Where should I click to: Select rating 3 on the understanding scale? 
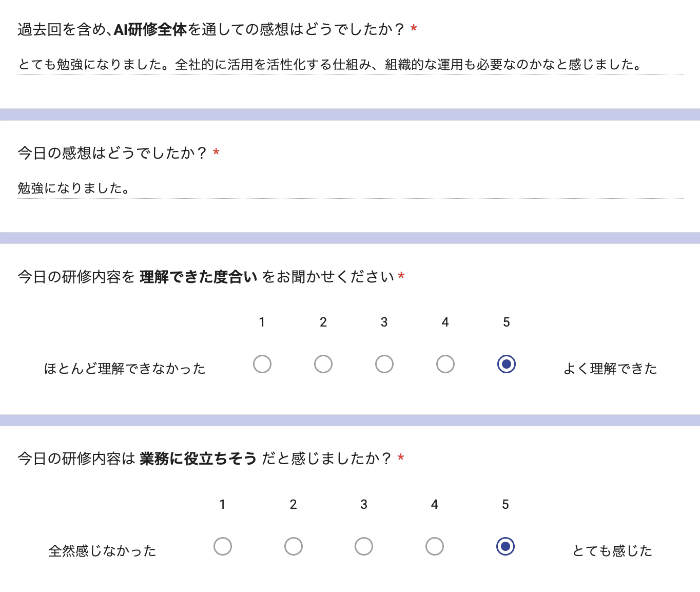[384, 364]
